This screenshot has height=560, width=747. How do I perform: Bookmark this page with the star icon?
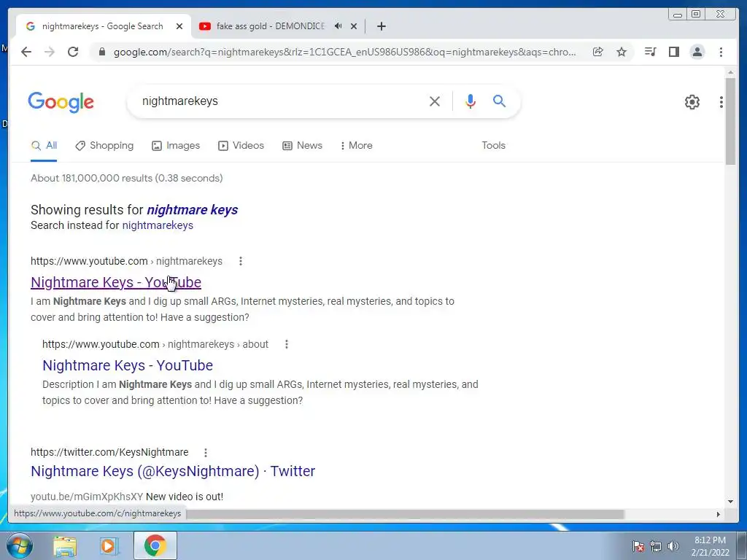(x=622, y=52)
